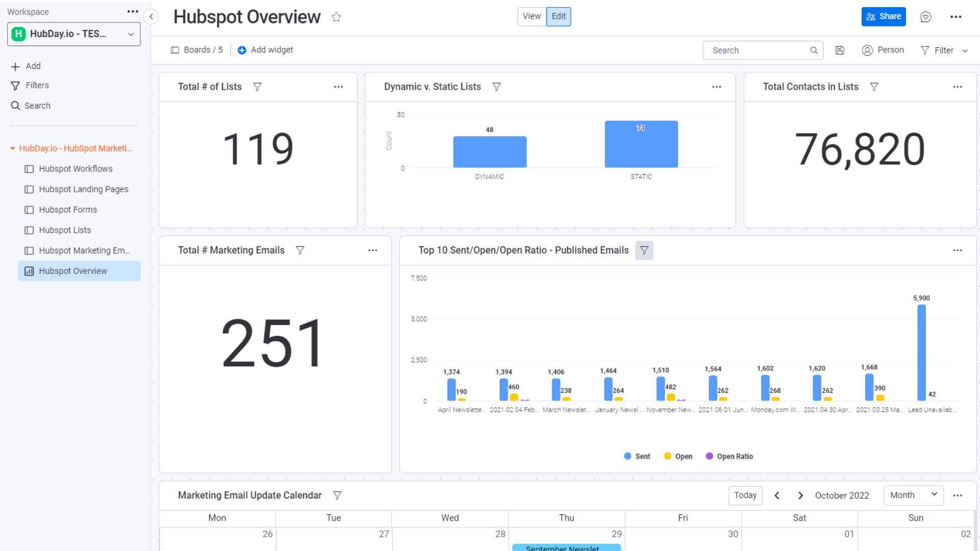980x551 pixels.
Task: Click the magnifier icon in the search box
Action: tap(814, 50)
